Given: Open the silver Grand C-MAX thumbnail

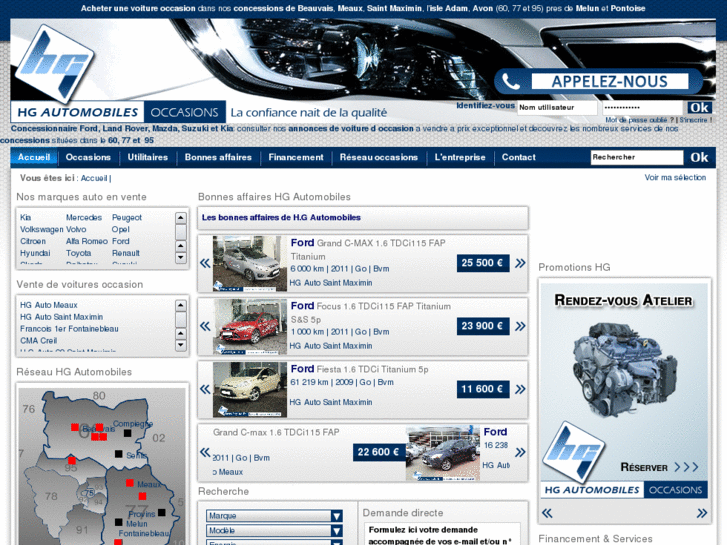Looking at the screenshot, I should click(x=250, y=263).
